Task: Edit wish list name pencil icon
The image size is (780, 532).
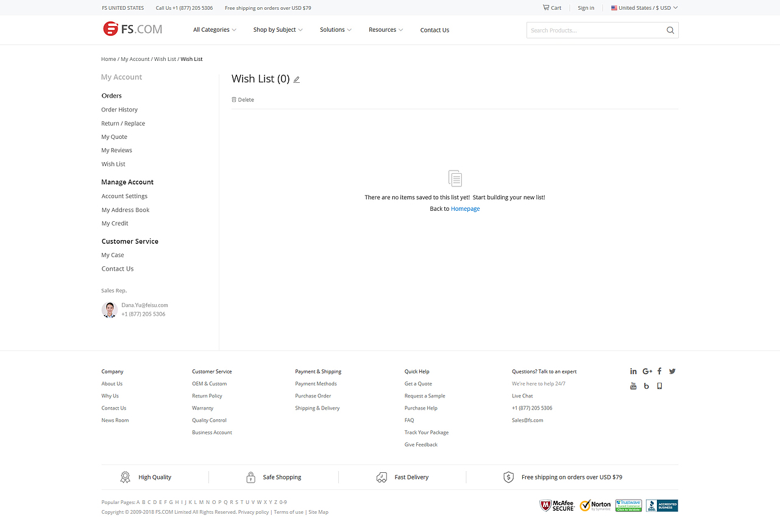Action: [x=297, y=79]
